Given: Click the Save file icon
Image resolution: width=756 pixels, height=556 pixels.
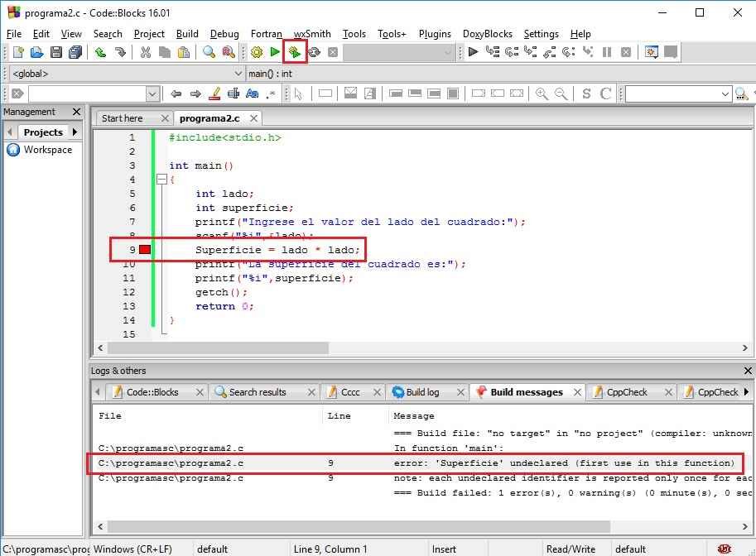Looking at the screenshot, I should [x=56, y=52].
